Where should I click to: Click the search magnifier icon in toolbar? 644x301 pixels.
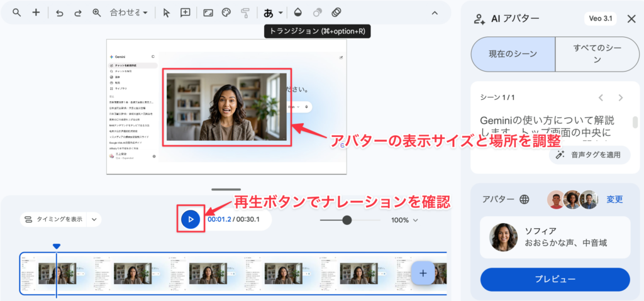click(16, 13)
